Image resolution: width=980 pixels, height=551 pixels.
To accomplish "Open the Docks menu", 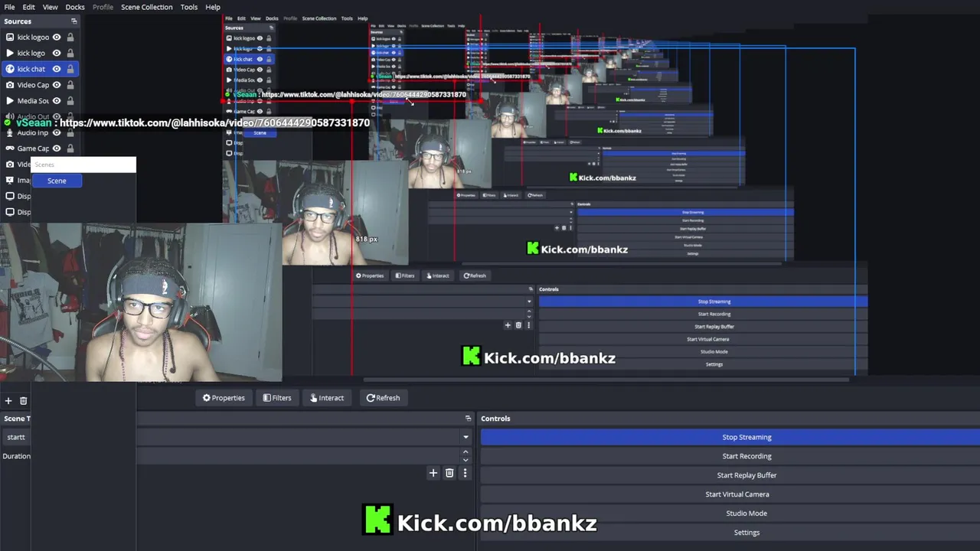I will tap(75, 7).
